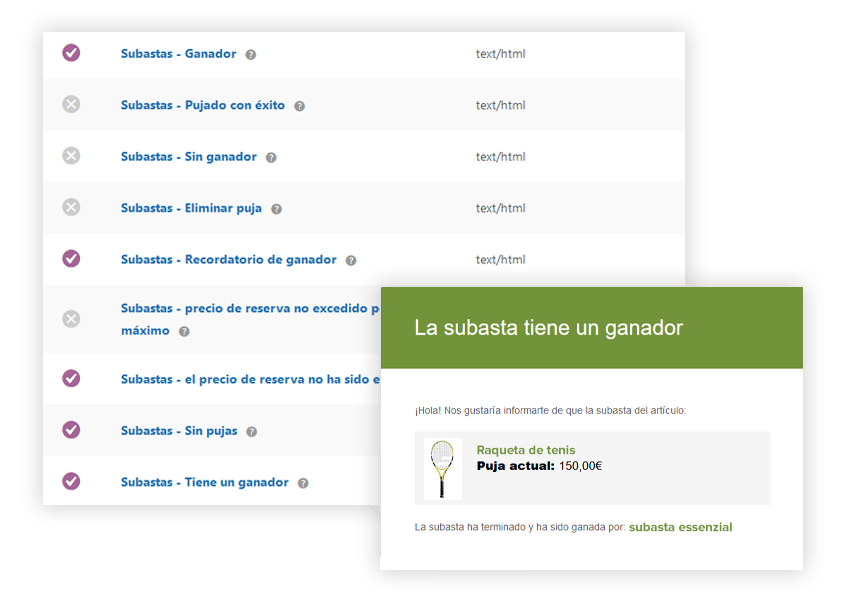The image size is (848, 607).
Task: Open help icon next to Eliminar puja
Action: tap(276, 209)
